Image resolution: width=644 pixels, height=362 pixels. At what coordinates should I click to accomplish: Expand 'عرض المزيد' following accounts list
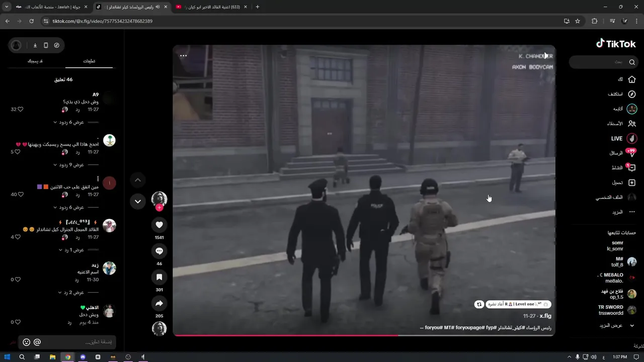pyautogui.click(x=616, y=325)
